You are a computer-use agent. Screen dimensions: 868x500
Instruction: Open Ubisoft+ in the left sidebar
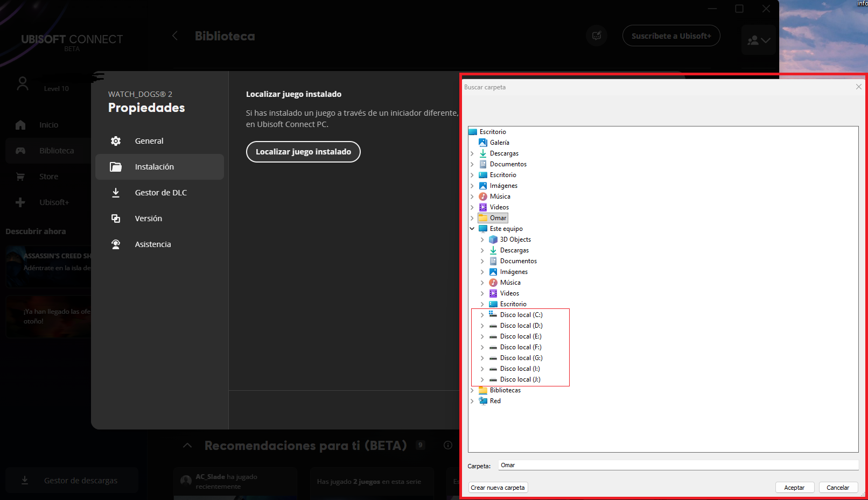coord(54,202)
